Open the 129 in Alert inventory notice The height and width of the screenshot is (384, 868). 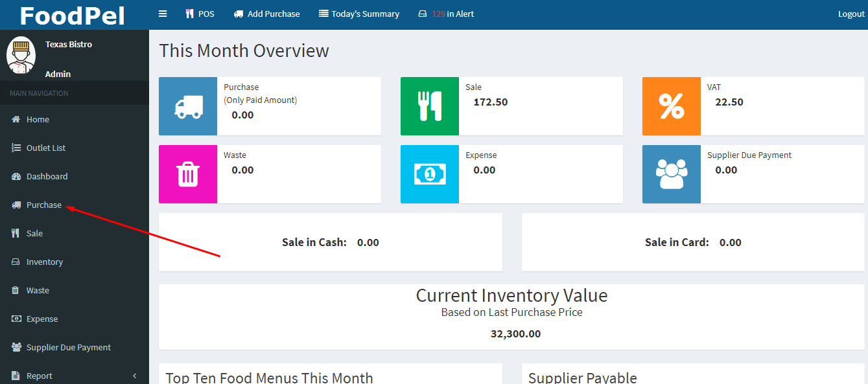pyautogui.click(x=446, y=14)
